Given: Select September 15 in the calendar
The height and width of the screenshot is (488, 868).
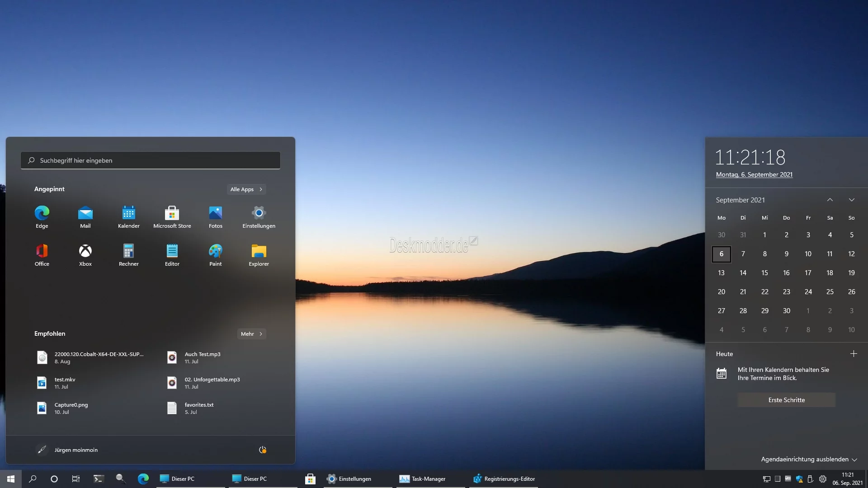Looking at the screenshot, I should tap(764, 273).
